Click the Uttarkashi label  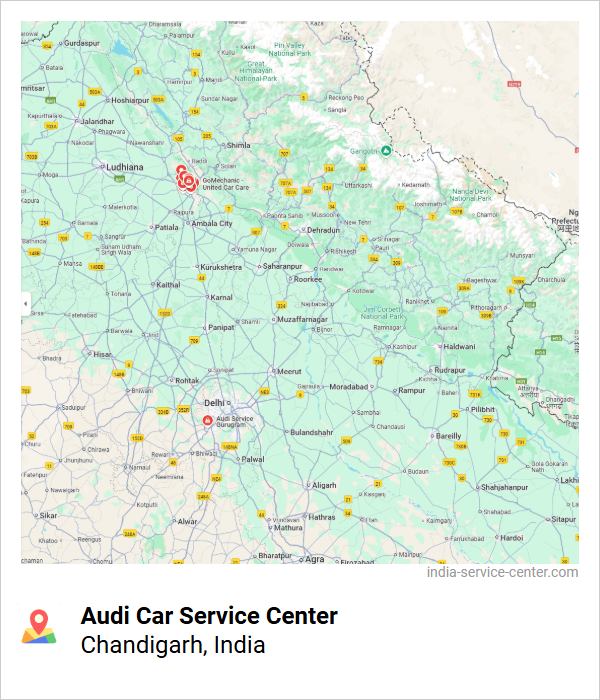pyautogui.click(x=358, y=185)
